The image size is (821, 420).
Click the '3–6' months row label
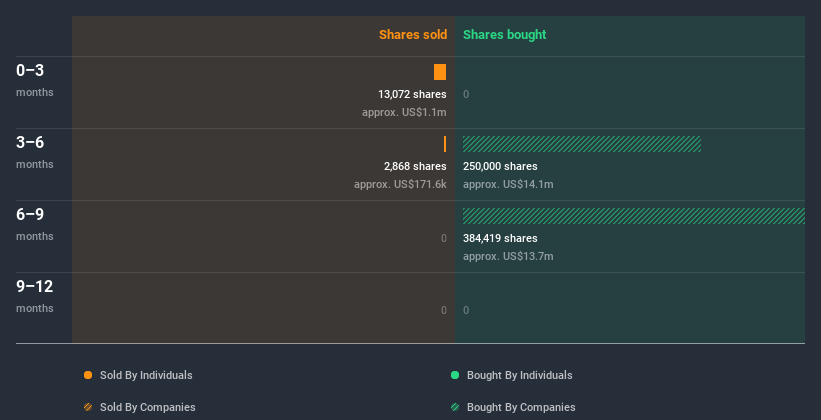30,142
